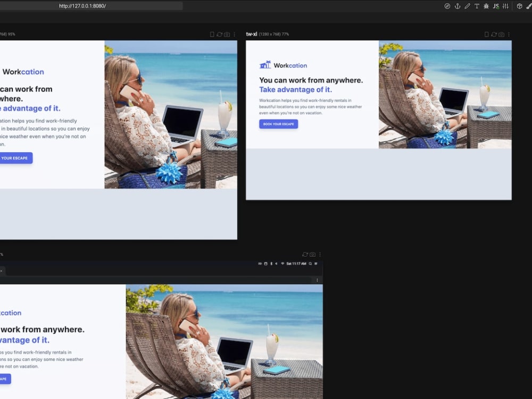Click BOOK YOUR ESCAPE button in tw-xl preview
The height and width of the screenshot is (399, 532).
pyautogui.click(x=279, y=124)
